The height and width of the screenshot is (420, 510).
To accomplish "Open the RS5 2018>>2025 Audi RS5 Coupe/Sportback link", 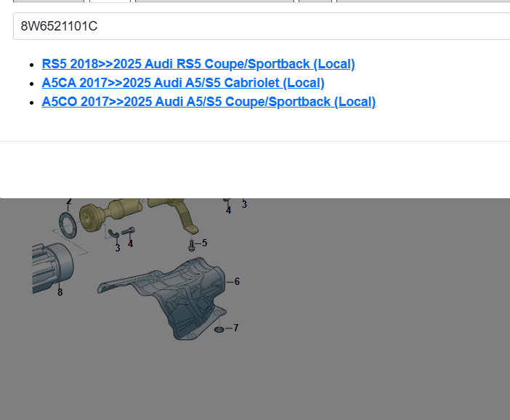I will click(198, 64).
